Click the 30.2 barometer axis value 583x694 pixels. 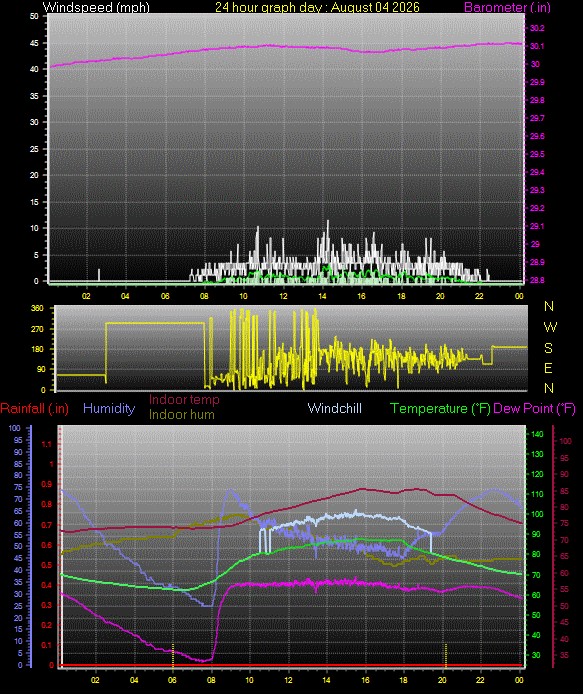[537, 28]
